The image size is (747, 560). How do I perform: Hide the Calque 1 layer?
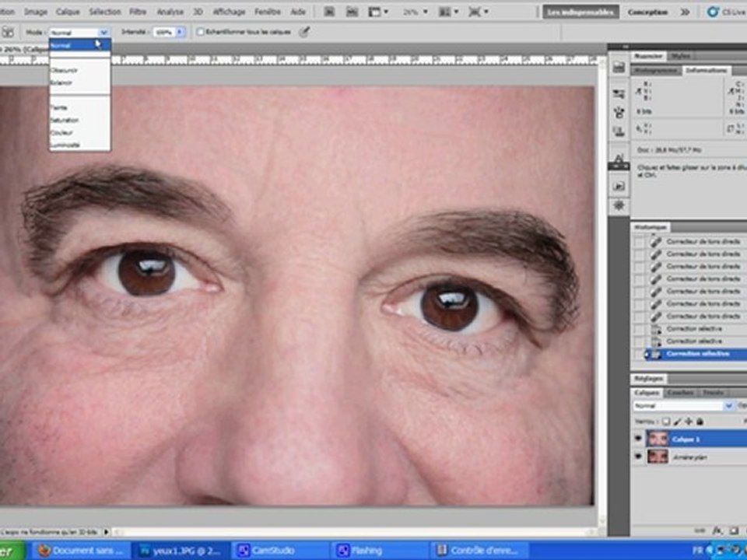(638, 439)
